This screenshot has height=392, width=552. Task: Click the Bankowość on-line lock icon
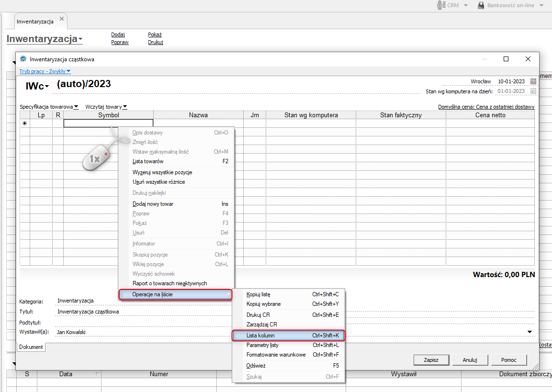point(481,5)
